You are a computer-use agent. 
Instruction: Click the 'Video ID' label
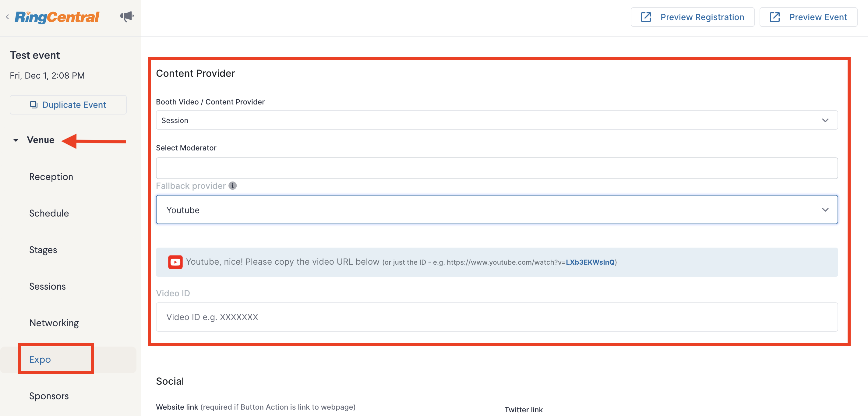(x=173, y=293)
